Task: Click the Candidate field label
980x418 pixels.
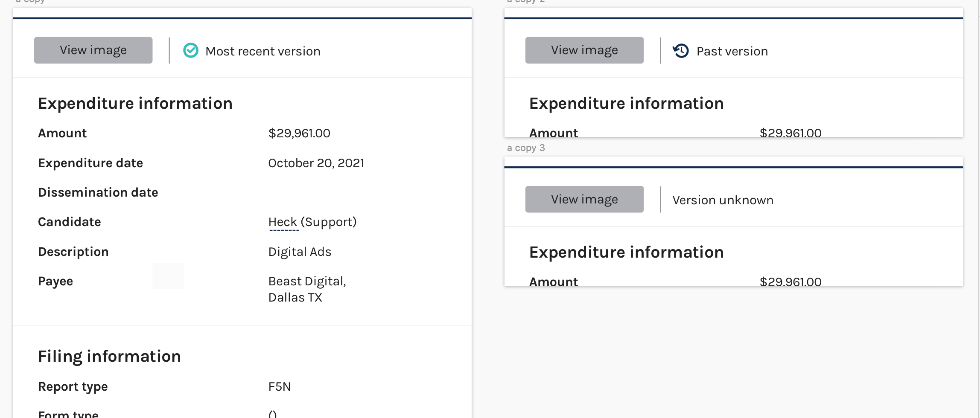Action: coord(70,222)
